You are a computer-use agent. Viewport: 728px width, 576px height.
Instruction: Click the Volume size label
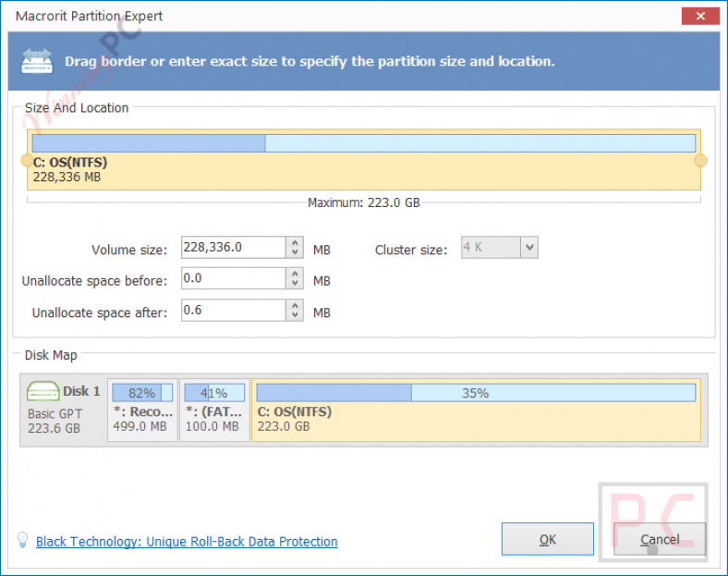129,250
